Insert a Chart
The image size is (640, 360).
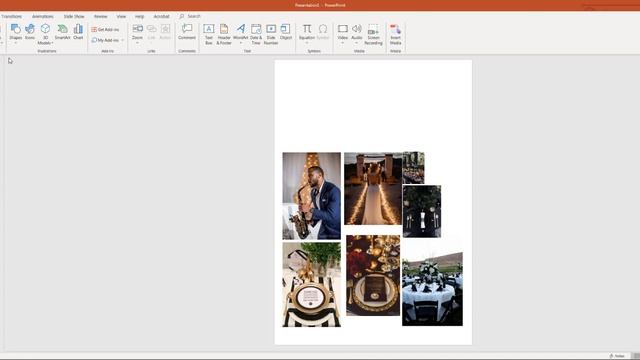(x=78, y=32)
